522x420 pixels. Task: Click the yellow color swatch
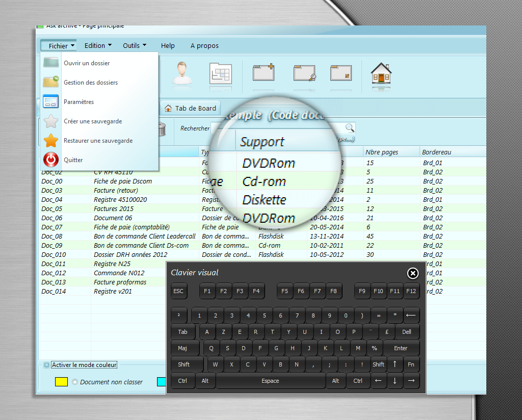61,382
